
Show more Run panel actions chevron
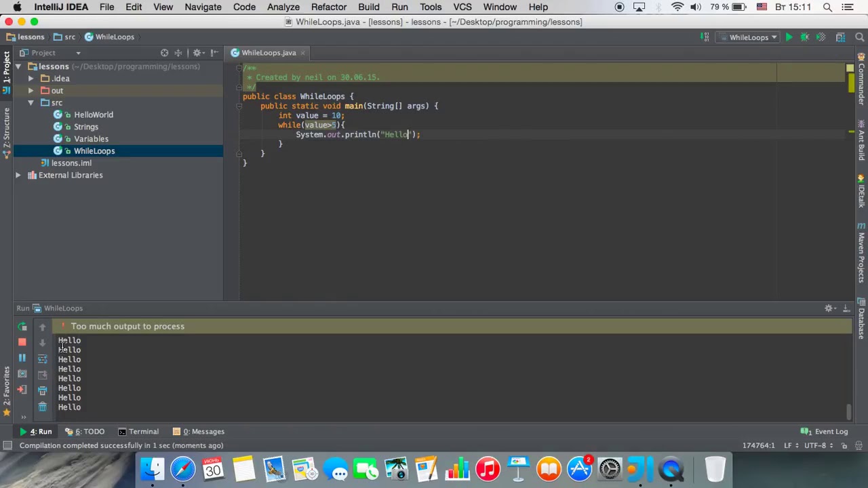(x=23, y=417)
